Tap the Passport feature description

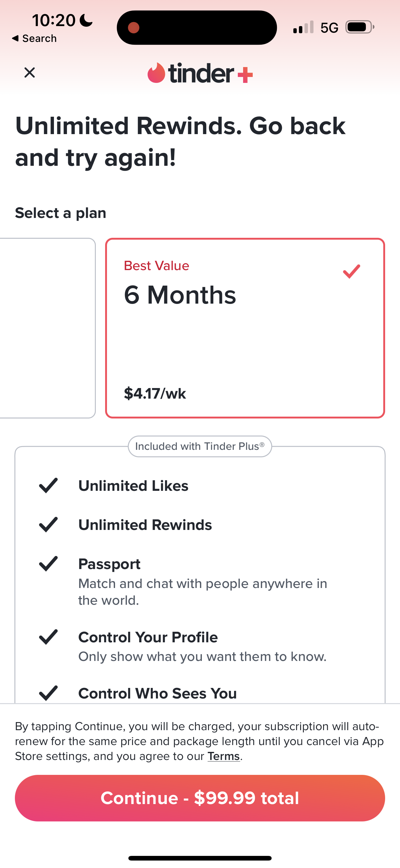pos(202,592)
